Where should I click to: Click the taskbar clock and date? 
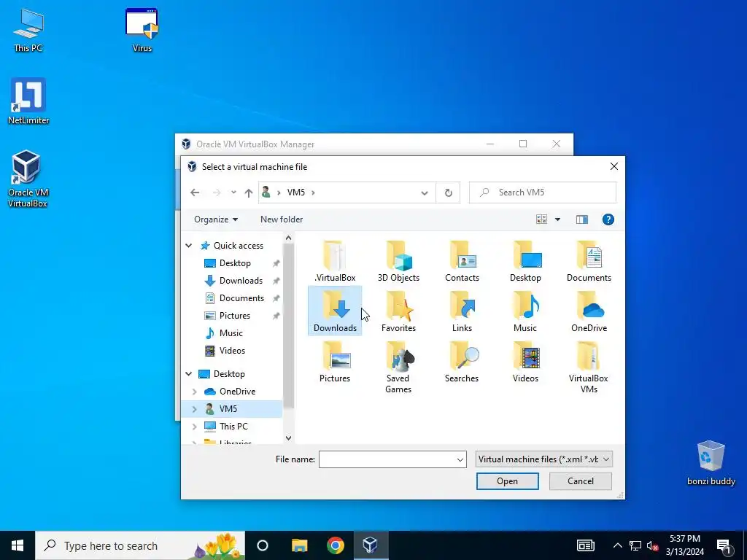click(x=684, y=545)
